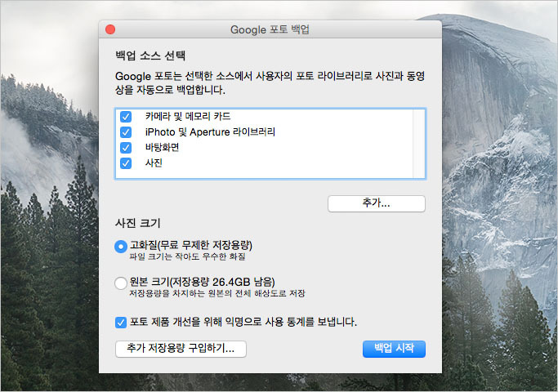Uncheck the 카메라 및 메모리 카드 checkbox
The width and height of the screenshot is (558, 392).
[126, 117]
